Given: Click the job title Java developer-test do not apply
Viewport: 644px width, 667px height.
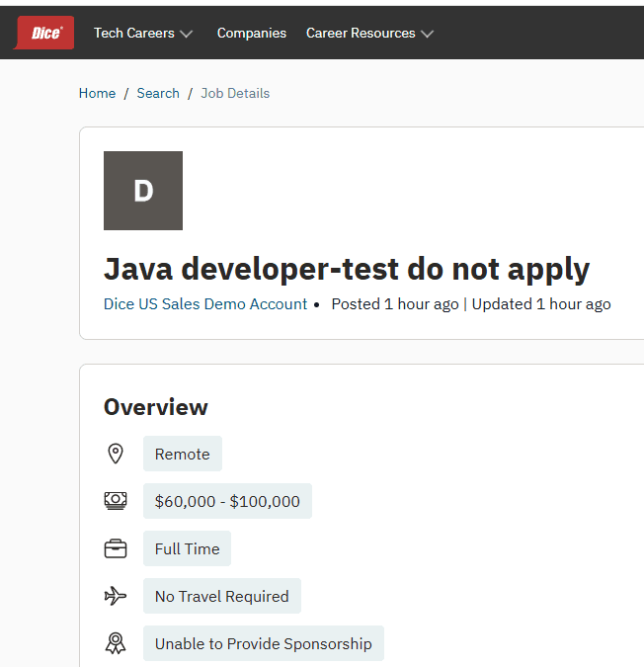Looking at the screenshot, I should [347, 269].
